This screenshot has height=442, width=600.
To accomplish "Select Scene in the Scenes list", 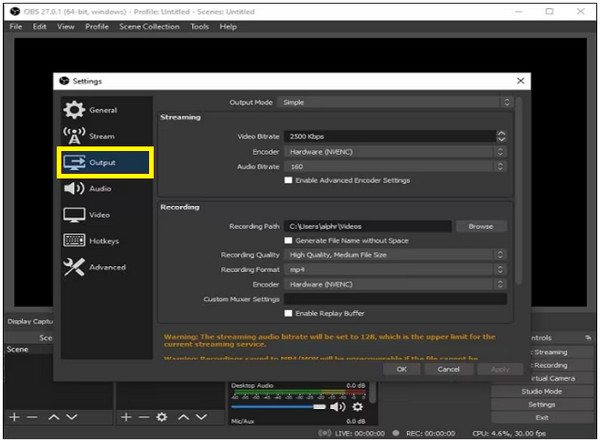I will point(17,349).
